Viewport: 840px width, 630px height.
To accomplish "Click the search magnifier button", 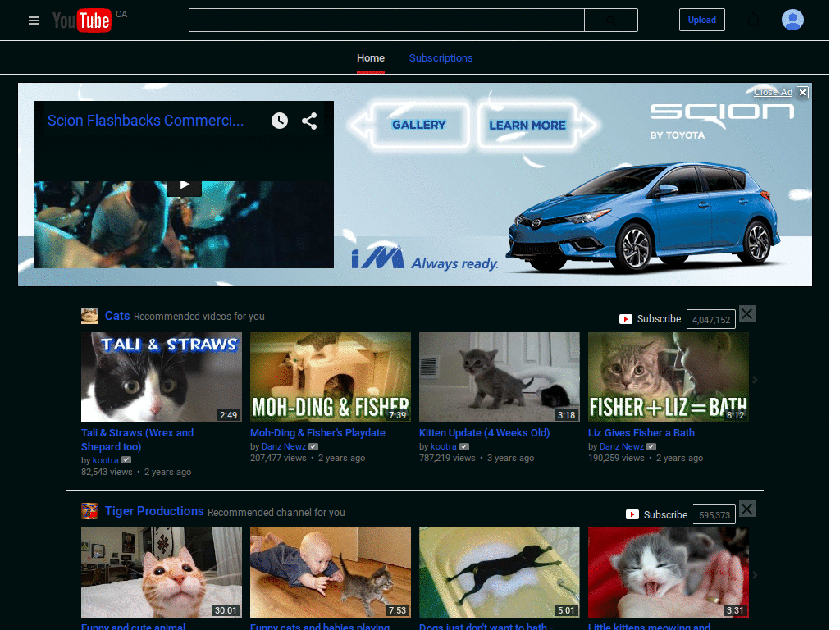I will (x=610, y=21).
